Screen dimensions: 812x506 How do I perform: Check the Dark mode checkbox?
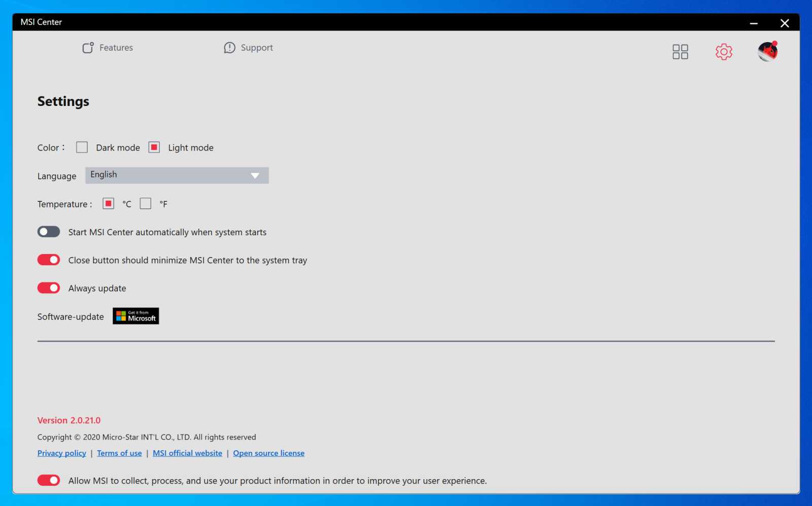tap(82, 147)
